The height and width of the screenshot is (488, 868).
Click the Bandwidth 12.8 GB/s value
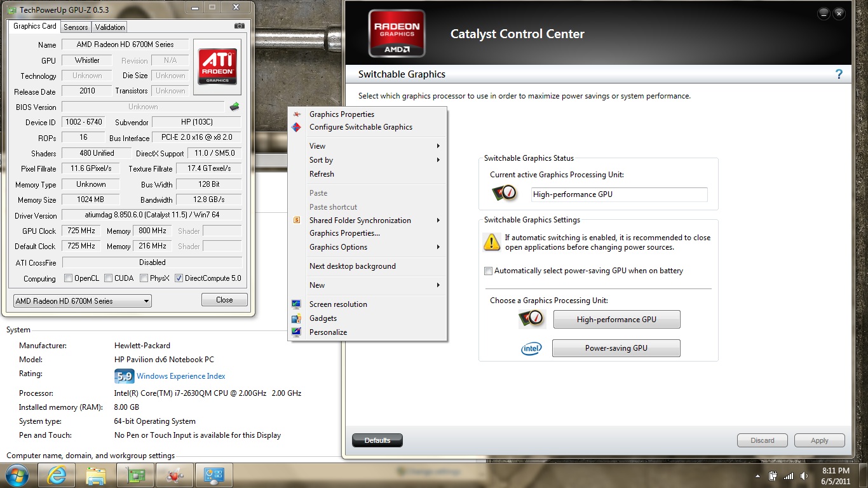pos(208,200)
